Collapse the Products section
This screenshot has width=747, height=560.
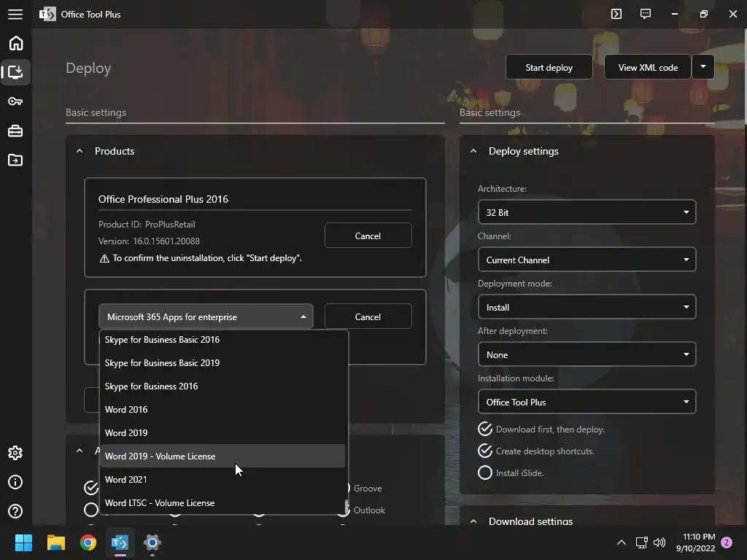(80, 151)
